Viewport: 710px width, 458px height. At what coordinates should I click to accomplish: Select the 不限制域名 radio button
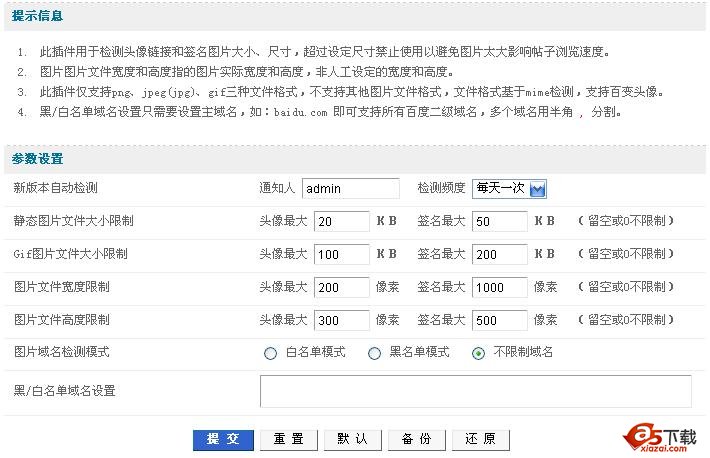(x=478, y=353)
